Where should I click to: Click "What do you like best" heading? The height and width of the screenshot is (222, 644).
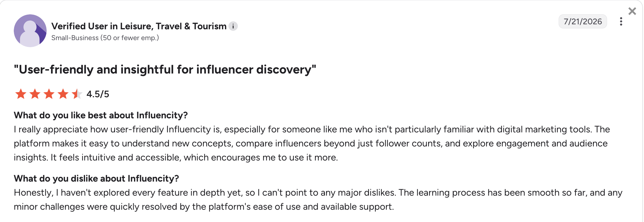point(101,115)
